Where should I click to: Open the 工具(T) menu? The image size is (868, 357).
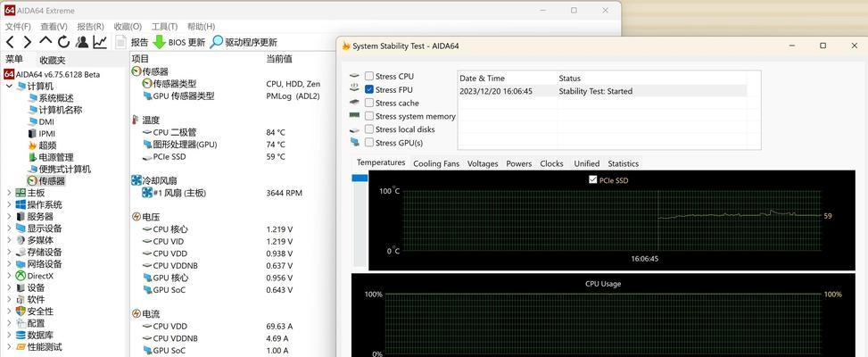pos(164,27)
